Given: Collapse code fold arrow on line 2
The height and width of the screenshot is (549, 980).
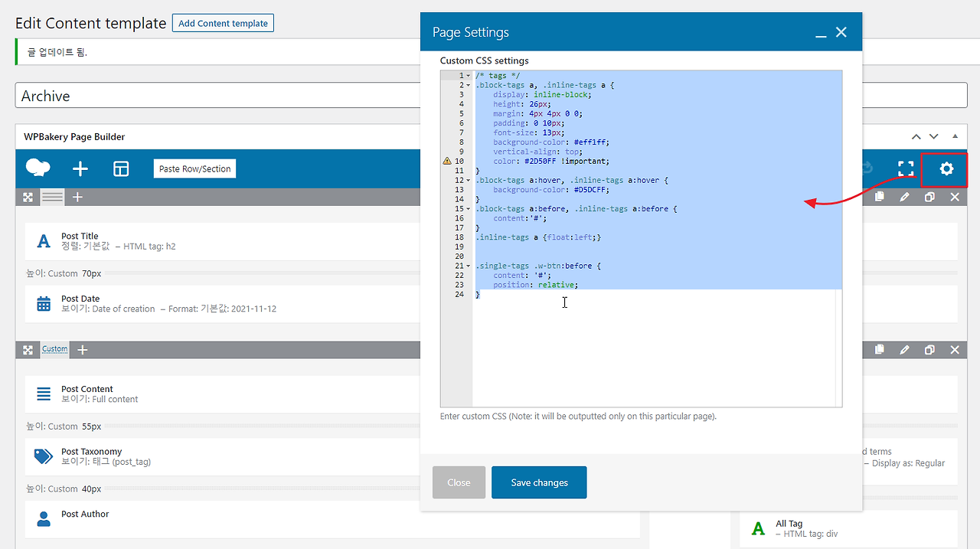Looking at the screenshot, I should [x=469, y=86].
